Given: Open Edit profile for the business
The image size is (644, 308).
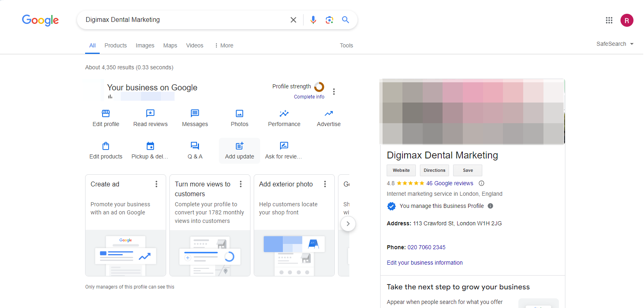Looking at the screenshot, I should point(106,118).
